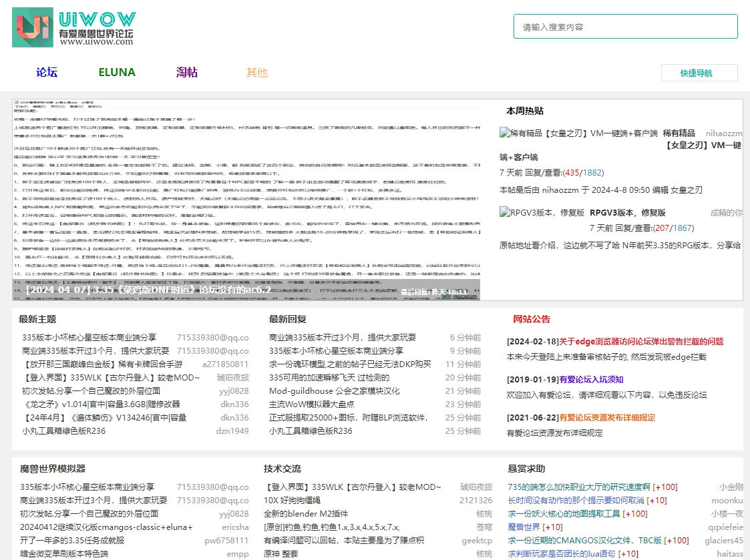Open the 论坛 navigation tab

(47, 72)
